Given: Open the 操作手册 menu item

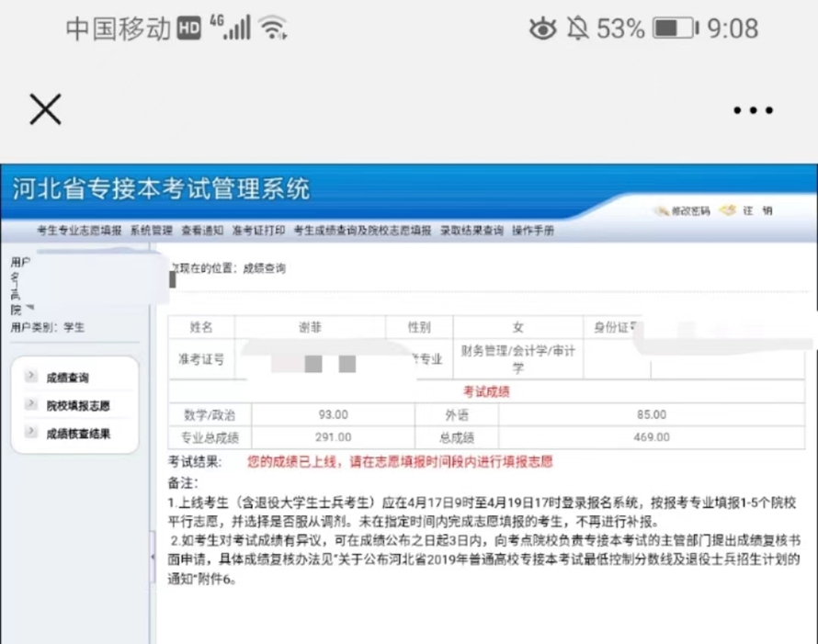Looking at the screenshot, I should coord(533,231).
